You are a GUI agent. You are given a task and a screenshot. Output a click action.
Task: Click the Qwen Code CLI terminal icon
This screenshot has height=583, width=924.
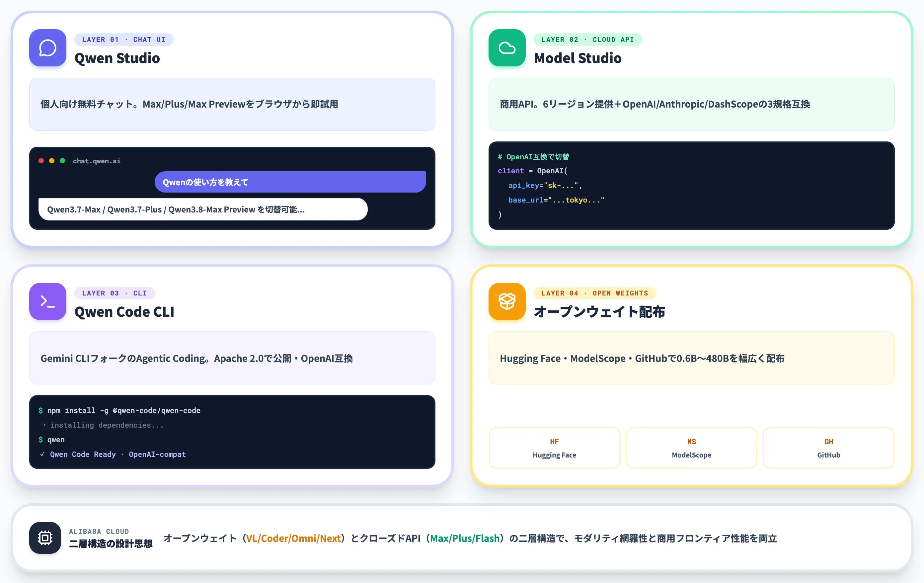(47, 302)
